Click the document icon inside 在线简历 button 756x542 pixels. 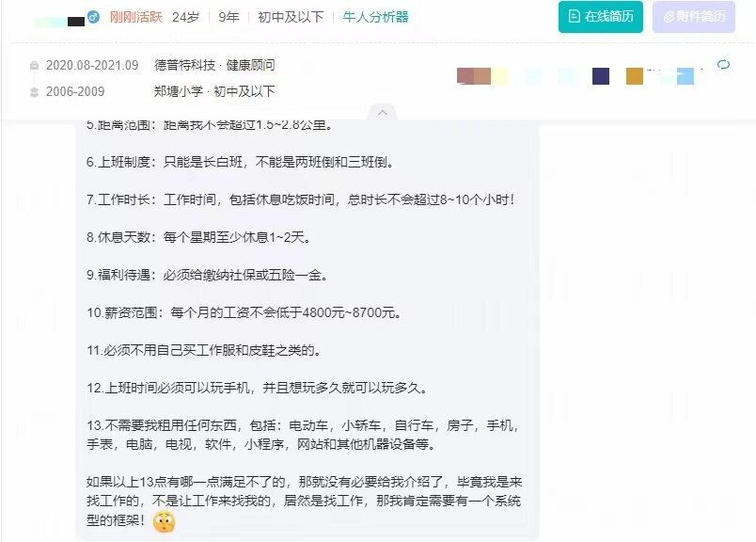[x=574, y=16]
